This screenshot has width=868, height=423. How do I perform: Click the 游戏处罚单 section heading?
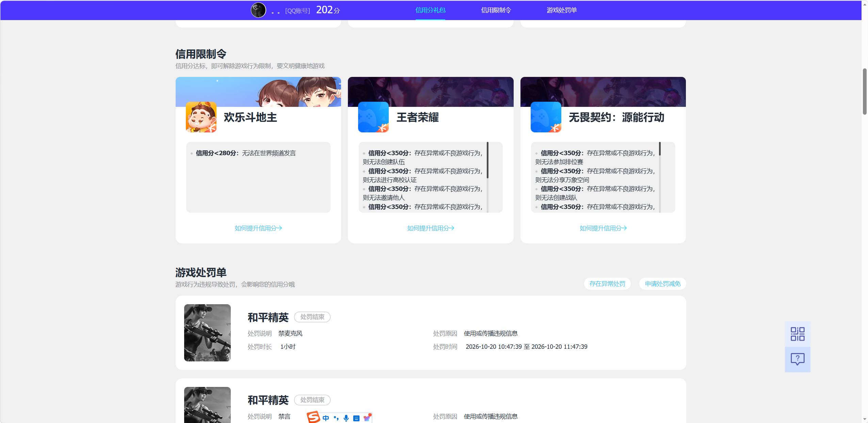(201, 273)
